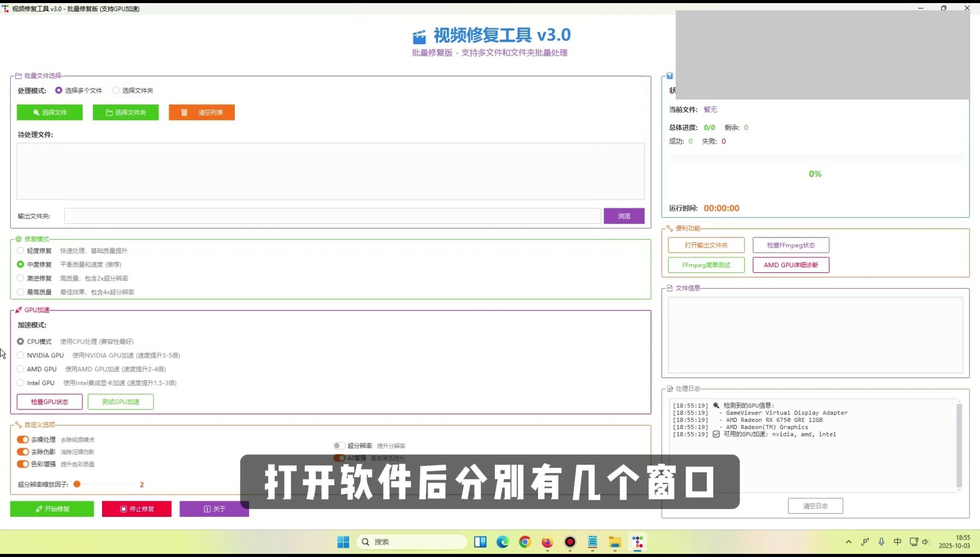
Task: Click the clapperboard logo beside 视频修复工具 v3.0
Action: (x=419, y=37)
